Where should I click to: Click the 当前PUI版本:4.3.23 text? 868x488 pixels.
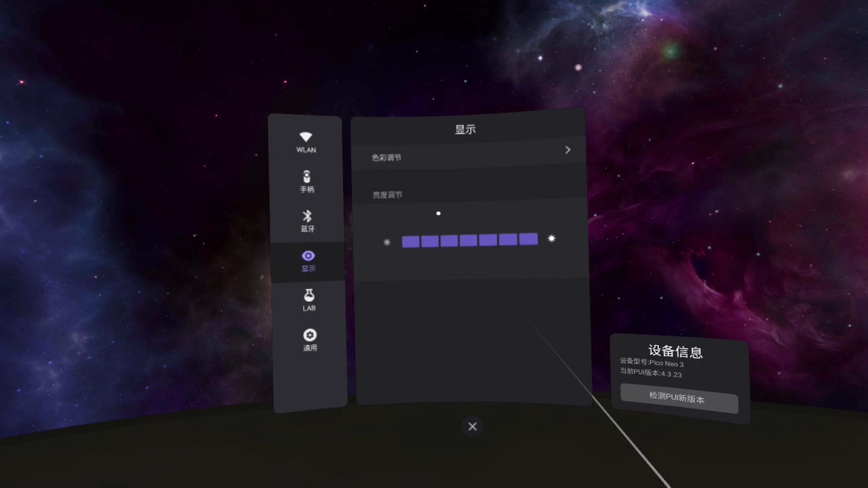(x=651, y=372)
